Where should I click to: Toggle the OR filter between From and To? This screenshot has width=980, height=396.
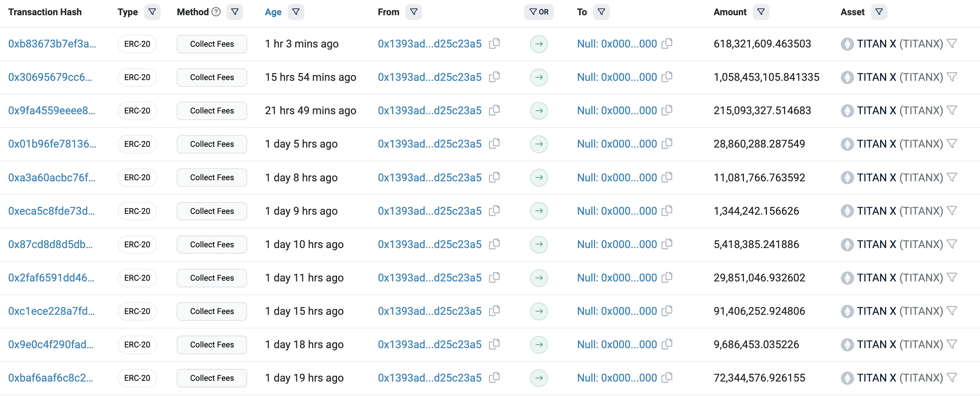pos(539,12)
